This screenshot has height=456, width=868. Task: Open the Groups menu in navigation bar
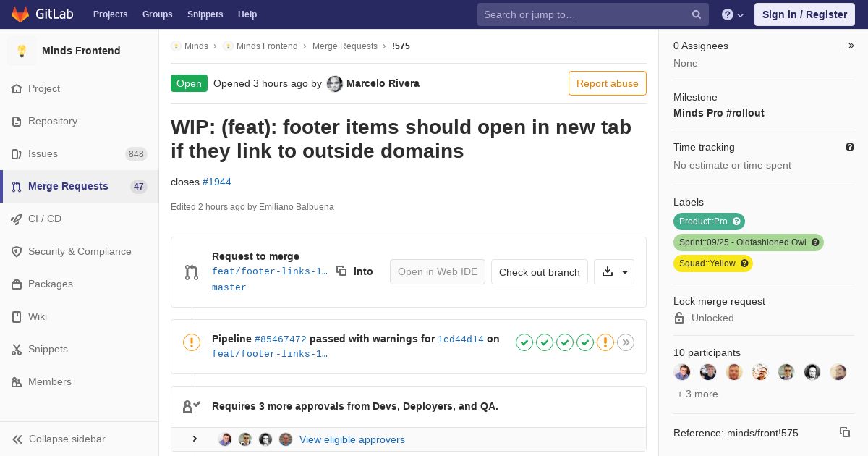pos(157,14)
